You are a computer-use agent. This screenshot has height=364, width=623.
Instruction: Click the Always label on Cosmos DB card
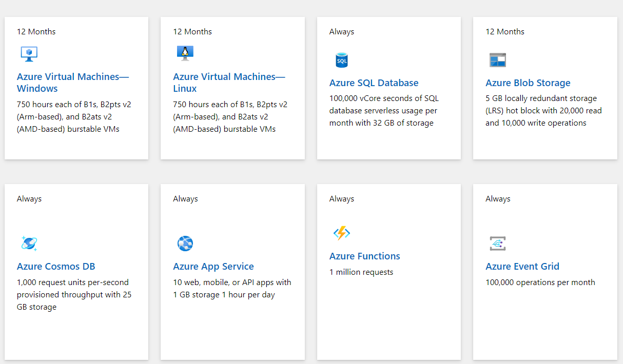point(29,198)
